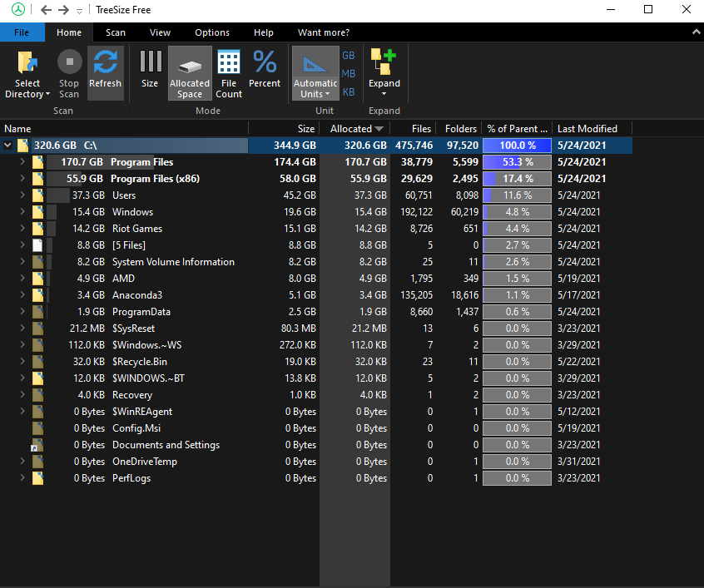
Task: Click the Windows folder icon
Action: [37, 212]
